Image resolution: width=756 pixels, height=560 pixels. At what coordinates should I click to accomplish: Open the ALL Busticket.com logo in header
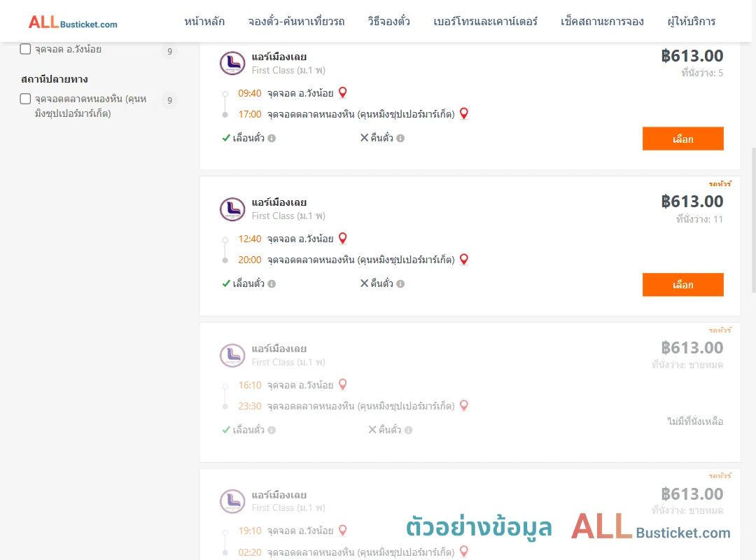[73, 22]
